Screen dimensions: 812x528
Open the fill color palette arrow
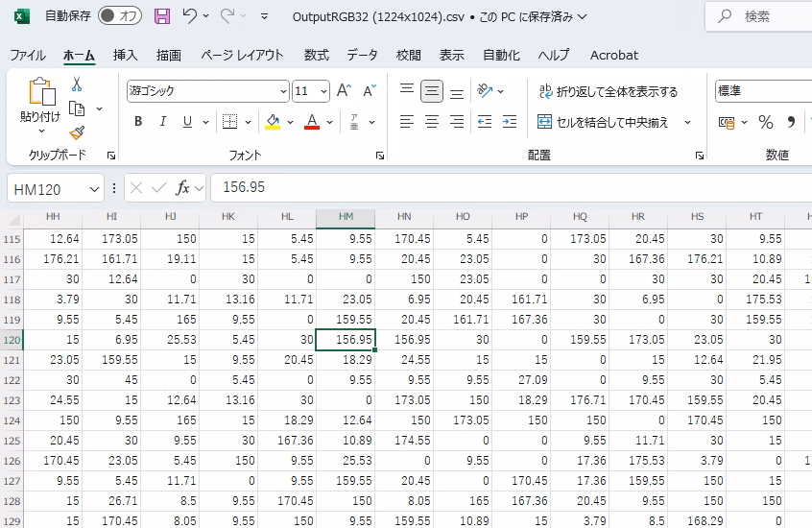pyautogui.click(x=290, y=122)
